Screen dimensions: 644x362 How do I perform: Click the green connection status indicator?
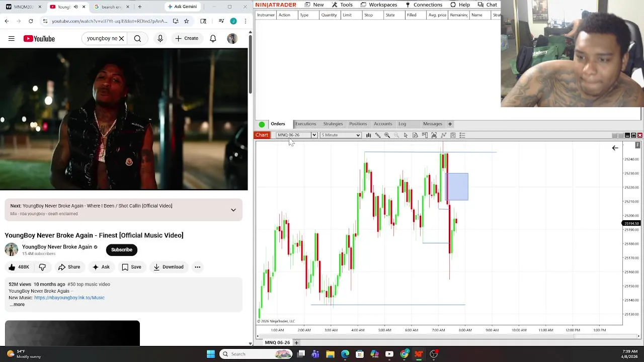pyautogui.click(x=262, y=124)
